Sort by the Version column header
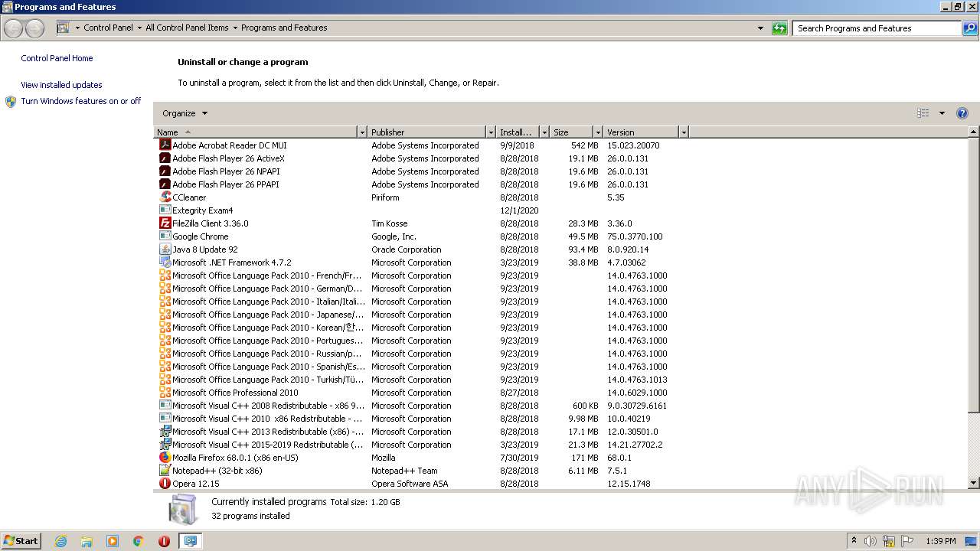This screenshot has width=980, height=551. [x=642, y=132]
